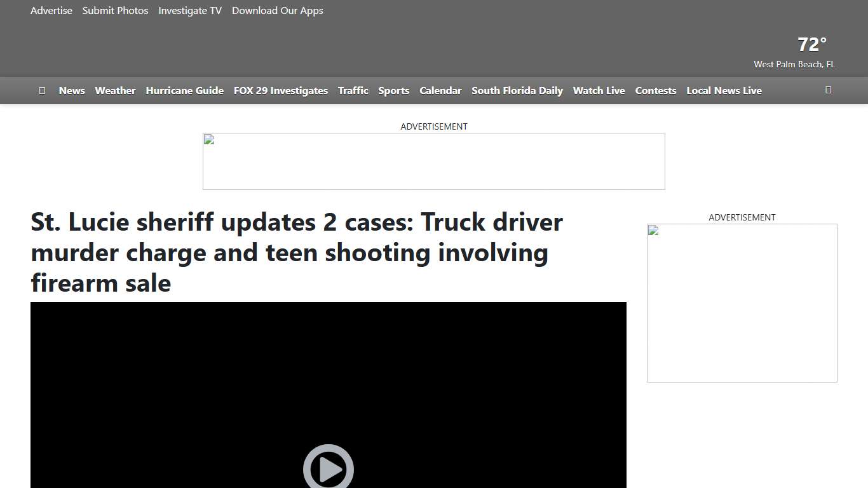The width and height of the screenshot is (868, 488).
Task: Open the search icon on the navigation bar
Action: (x=828, y=90)
